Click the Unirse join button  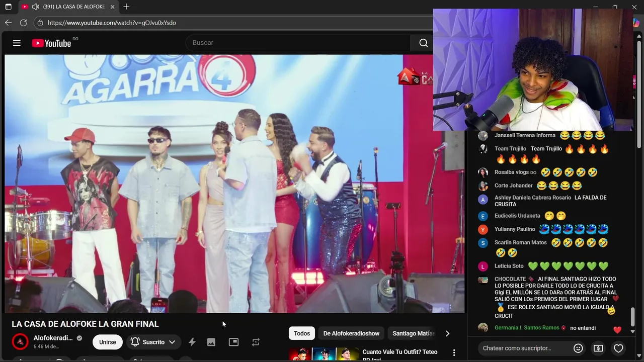click(107, 342)
